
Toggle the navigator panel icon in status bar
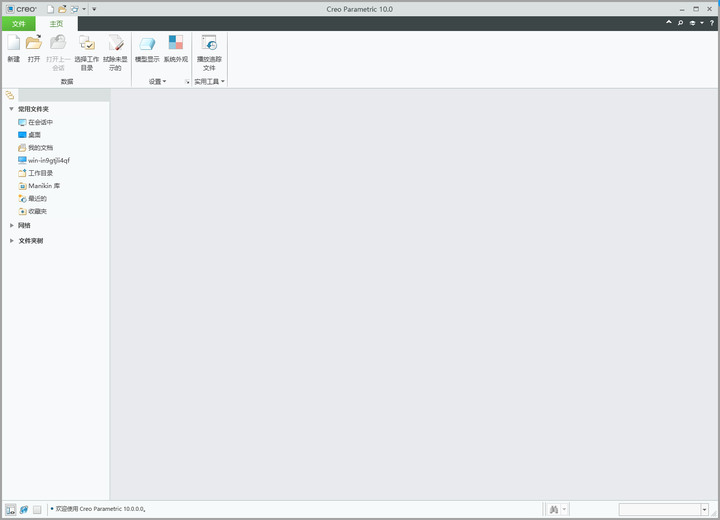(10, 509)
